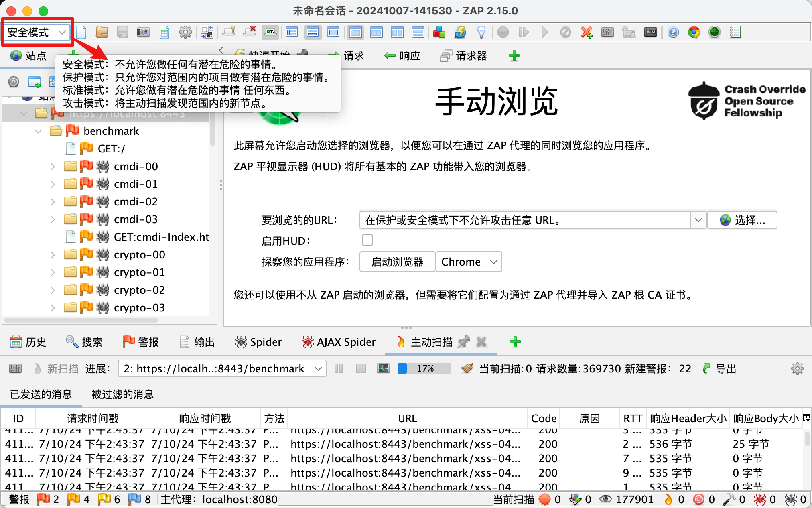
Task: Toggle the green radar HUD icon in toolbar
Action: [715, 32]
